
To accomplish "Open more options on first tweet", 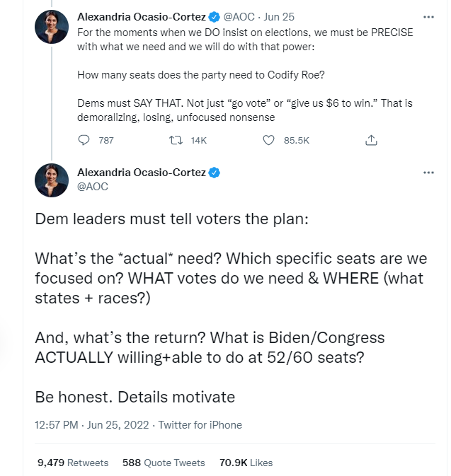I will [x=428, y=16].
